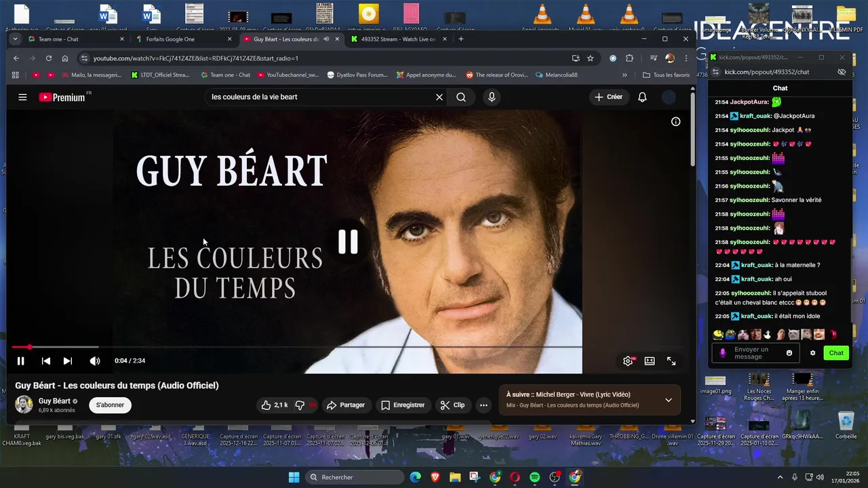868x488 pixels.
Task: Open the Apps grid in bookmarks bar
Action: [16, 75]
